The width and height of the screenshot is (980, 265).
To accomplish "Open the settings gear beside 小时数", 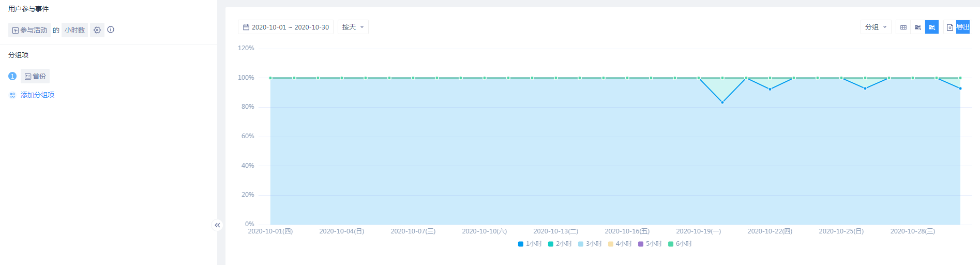I will click(97, 30).
